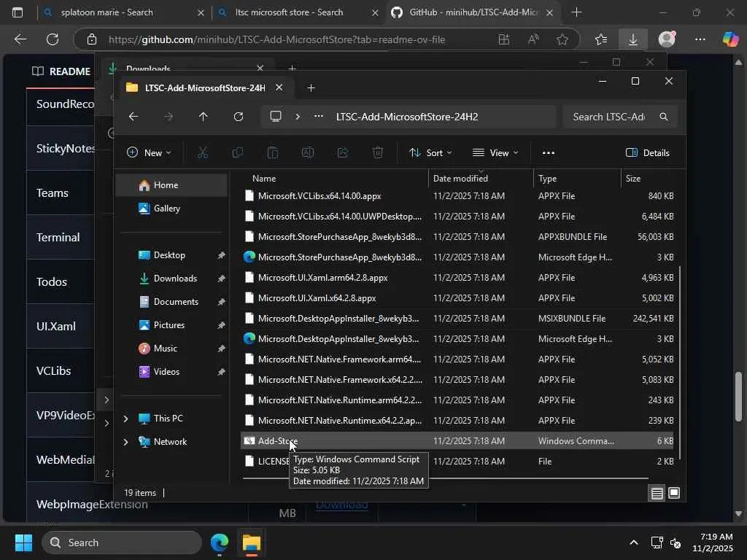Show hidden system tray icons
The height and width of the screenshot is (560, 747).
[x=634, y=542]
